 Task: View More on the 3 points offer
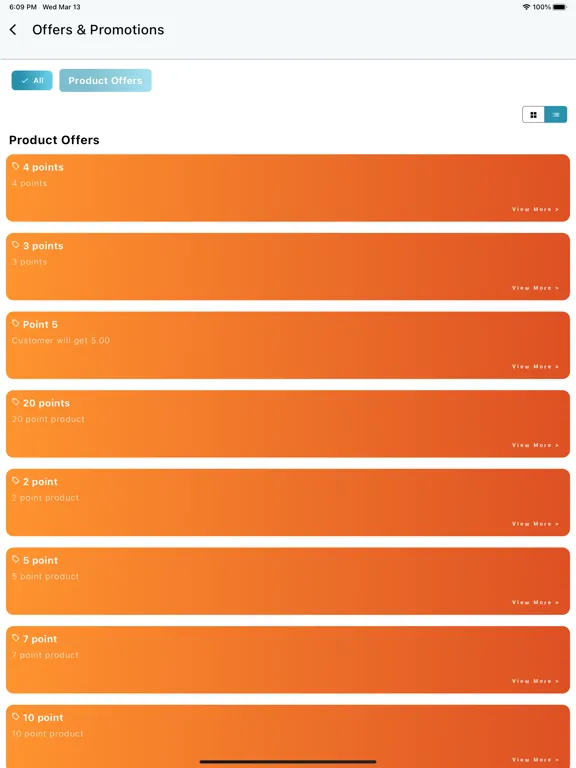click(535, 288)
